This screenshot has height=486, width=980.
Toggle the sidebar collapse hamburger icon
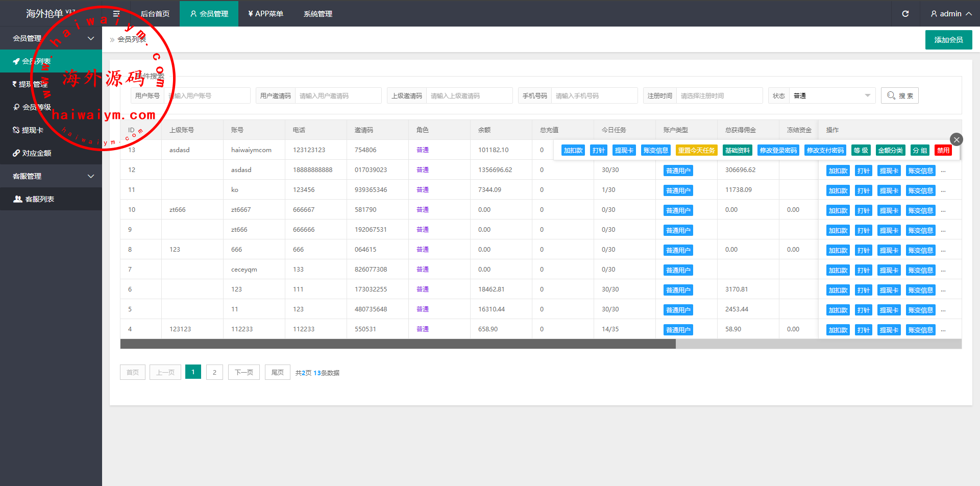tap(116, 14)
